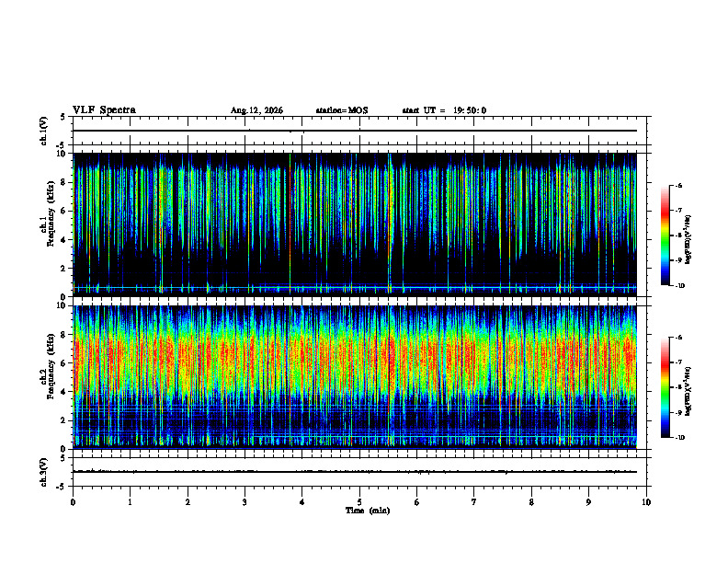Click the "Time (min)" axis title
This screenshot has width=728, height=563.
pos(368,511)
